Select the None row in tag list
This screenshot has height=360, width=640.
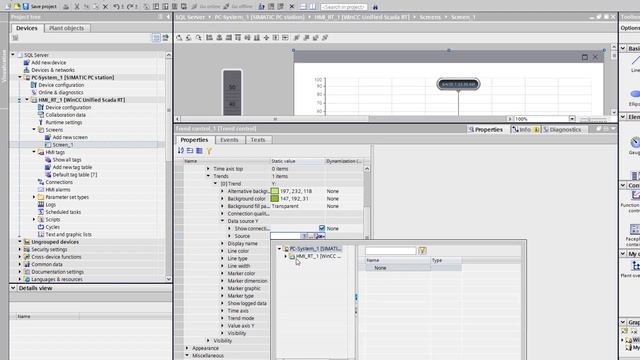tap(410, 268)
